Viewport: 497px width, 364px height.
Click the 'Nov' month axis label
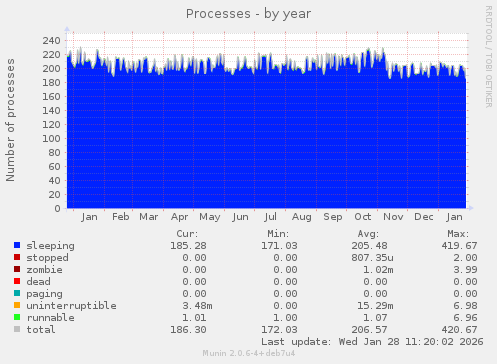[393, 217]
